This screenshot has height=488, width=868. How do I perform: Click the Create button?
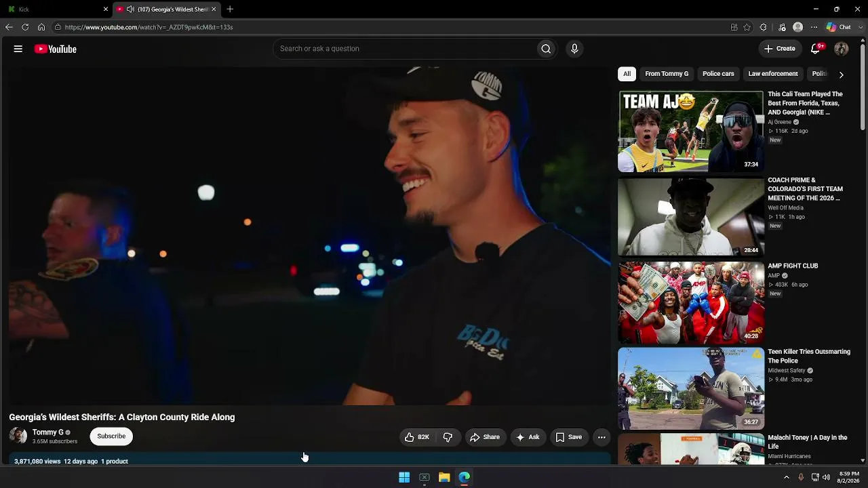[780, 49]
